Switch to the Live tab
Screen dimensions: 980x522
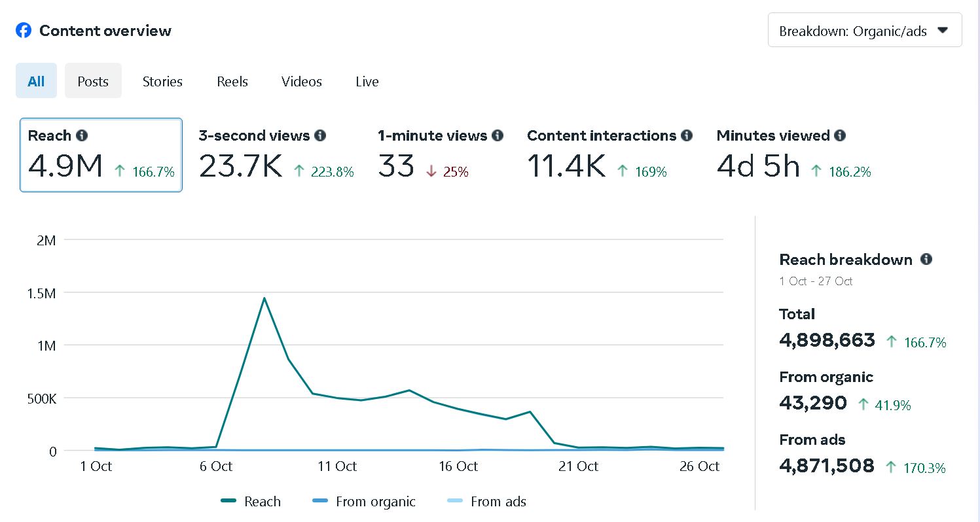tap(367, 81)
